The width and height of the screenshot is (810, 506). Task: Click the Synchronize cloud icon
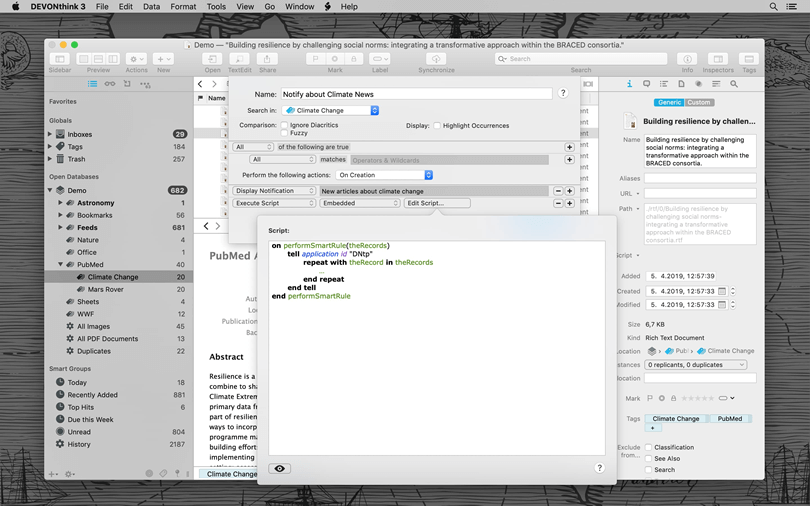click(x=436, y=59)
